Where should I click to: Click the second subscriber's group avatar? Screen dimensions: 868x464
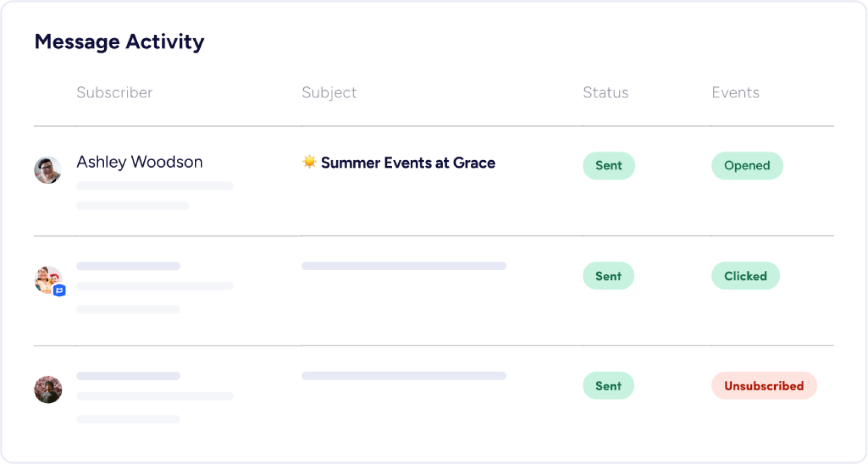pyautogui.click(x=47, y=279)
